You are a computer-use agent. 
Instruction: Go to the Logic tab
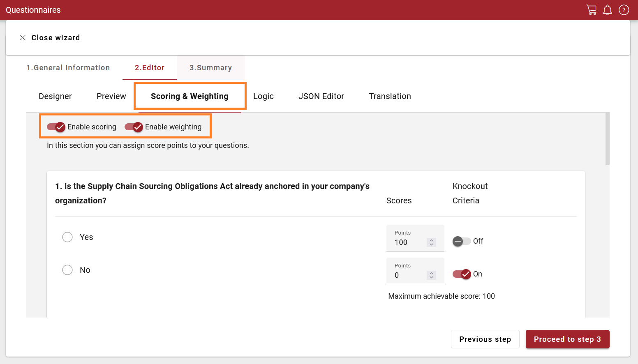263,96
